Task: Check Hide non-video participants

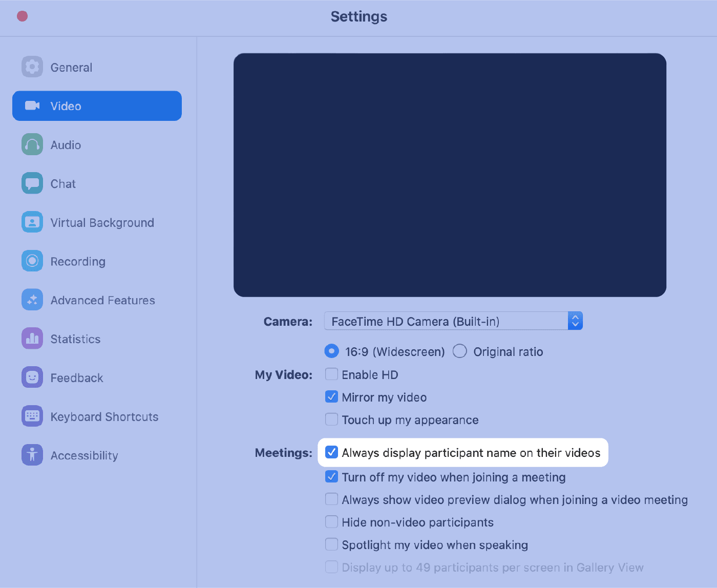Action: click(331, 521)
